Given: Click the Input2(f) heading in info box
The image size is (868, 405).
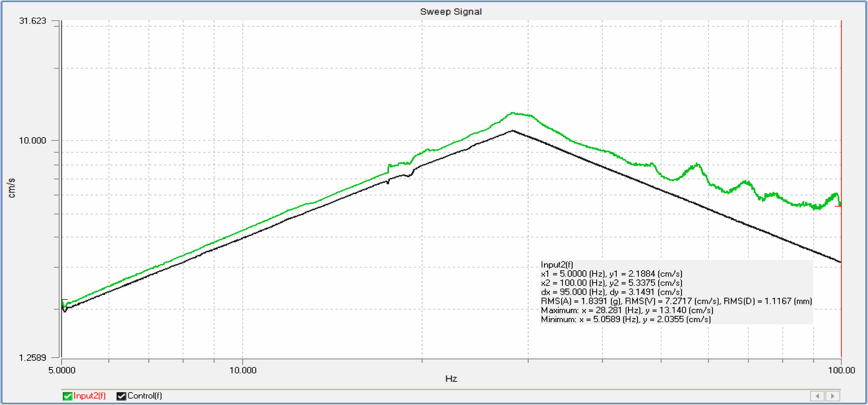Looking at the screenshot, I should 557,265.
